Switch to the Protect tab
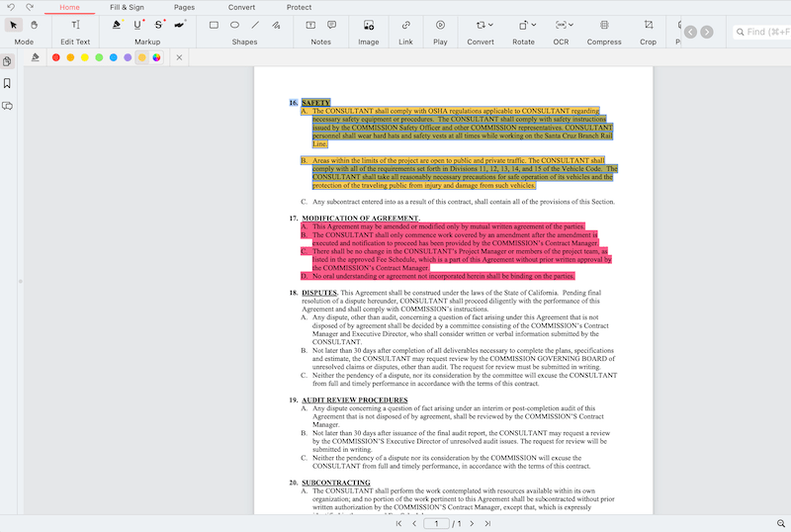The width and height of the screenshot is (791, 532). click(x=299, y=7)
